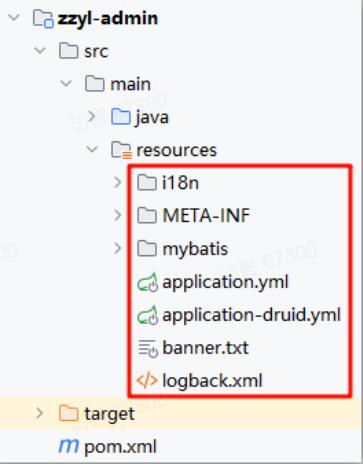Expand the META-INF folder chevron
This screenshot has width=363, height=464.
(x=118, y=215)
